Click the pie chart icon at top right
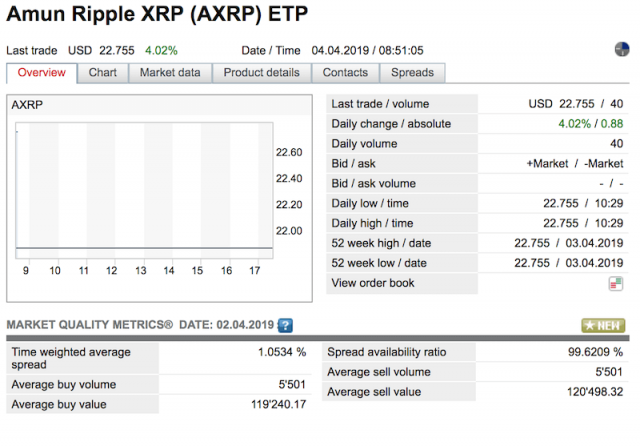 coord(622,49)
